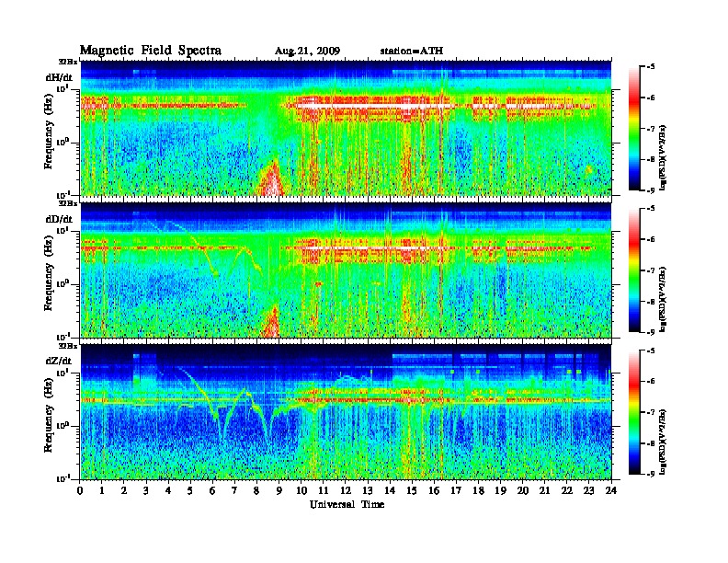Click hour tick label "7" on time axis
Screen dimensions: 728x563
tap(235, 490)
